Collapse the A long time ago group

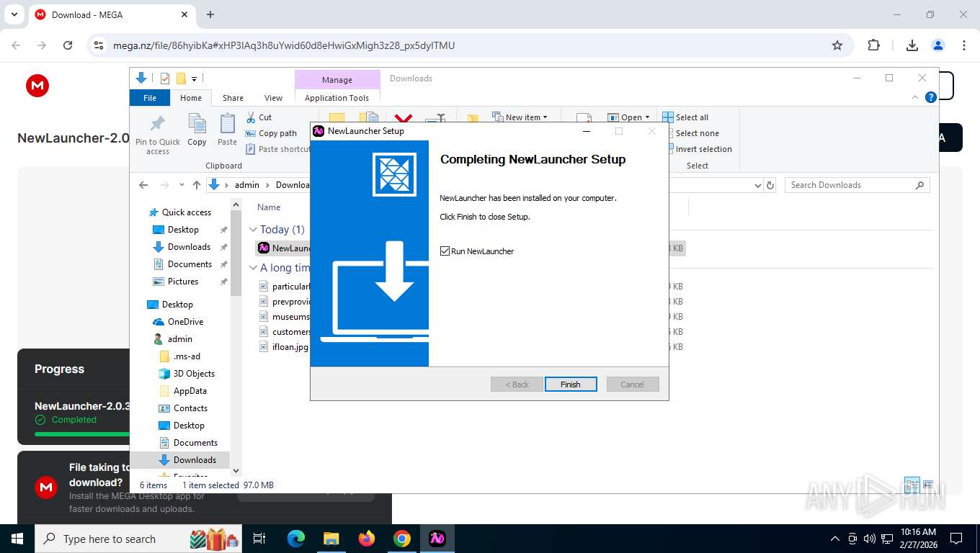pyautogui.click(x=253, y=268)
